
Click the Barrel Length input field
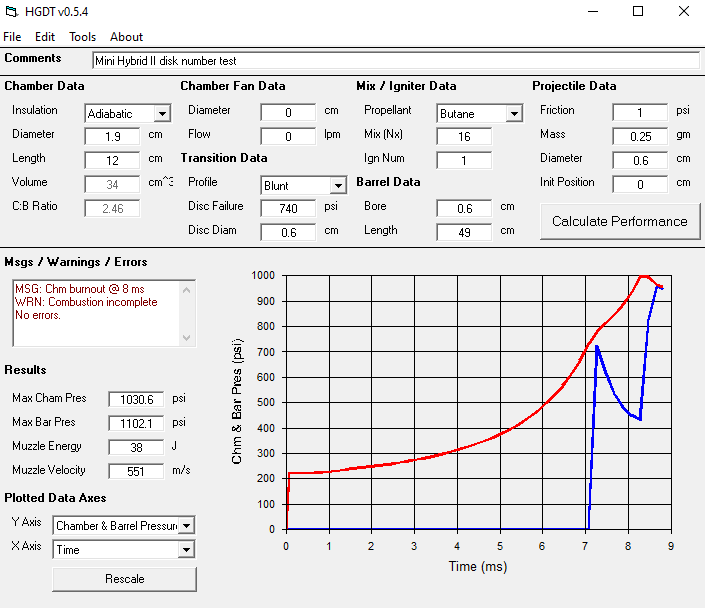pos(464,233)
